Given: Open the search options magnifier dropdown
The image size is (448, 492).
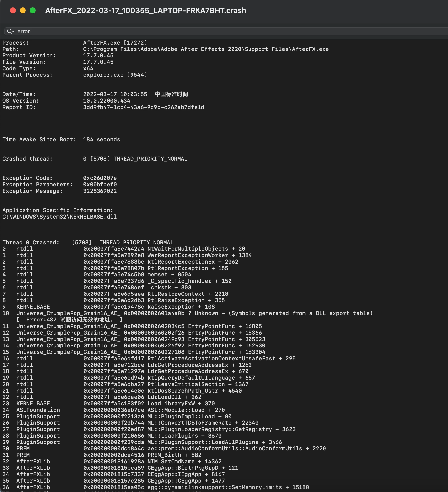Looking at the screenshot, I should (x=11, y=31).
